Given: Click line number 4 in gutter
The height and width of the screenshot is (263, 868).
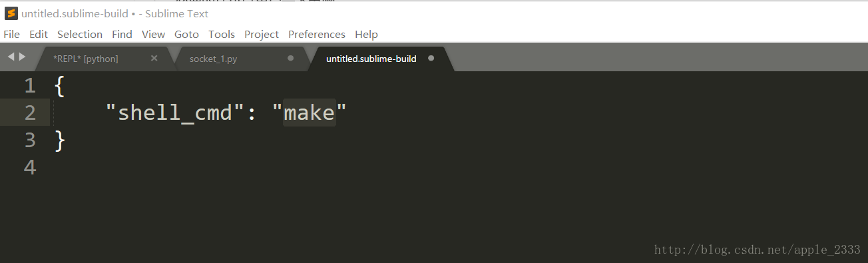Looking at the screenshot, I should (x=30, y=168).
